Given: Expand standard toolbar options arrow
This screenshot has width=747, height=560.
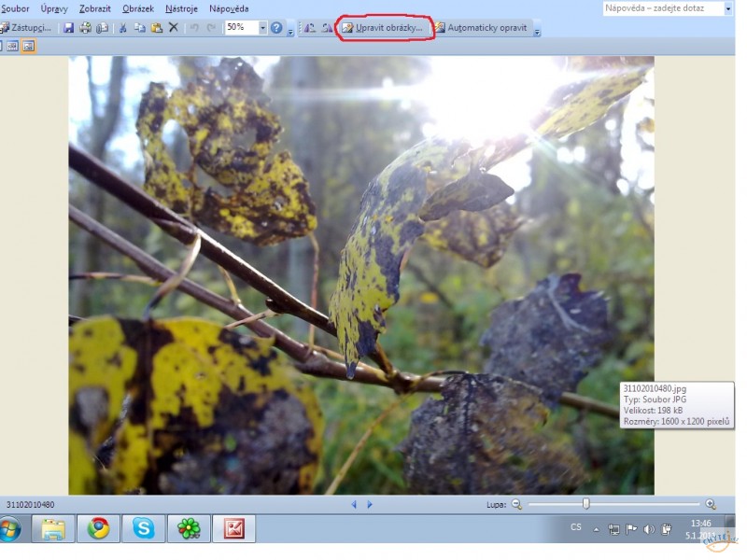Looking at the screenshot, I should (290, 32).
